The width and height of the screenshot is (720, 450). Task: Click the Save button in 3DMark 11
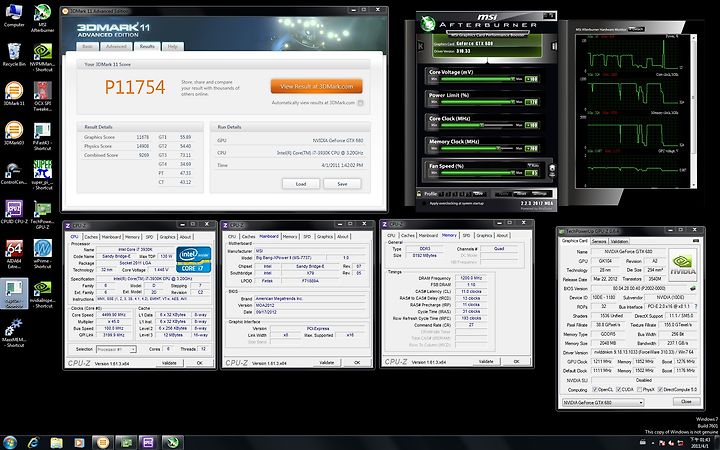tap(342, 184)
